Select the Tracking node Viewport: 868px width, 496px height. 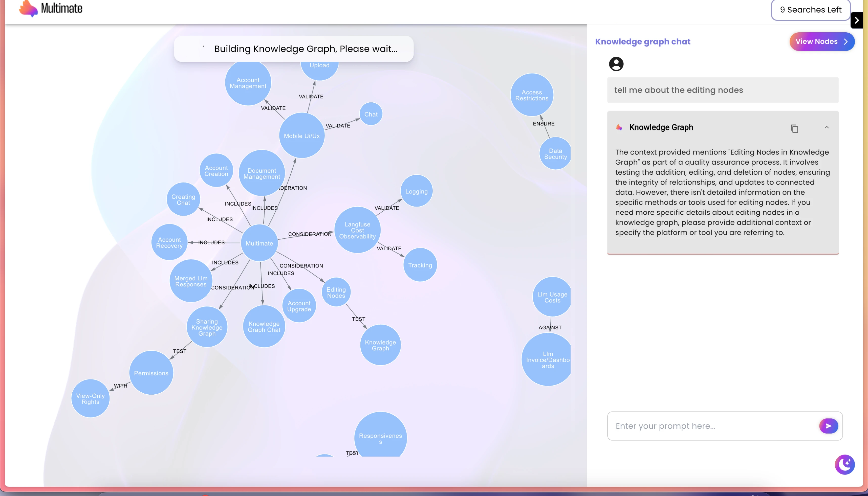click(x=420, y=265)
